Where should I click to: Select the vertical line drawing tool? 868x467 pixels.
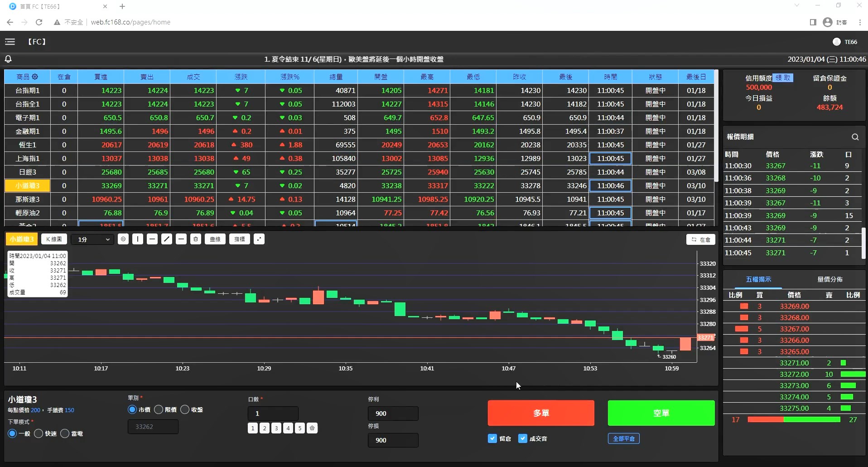[x=138, y=239]
